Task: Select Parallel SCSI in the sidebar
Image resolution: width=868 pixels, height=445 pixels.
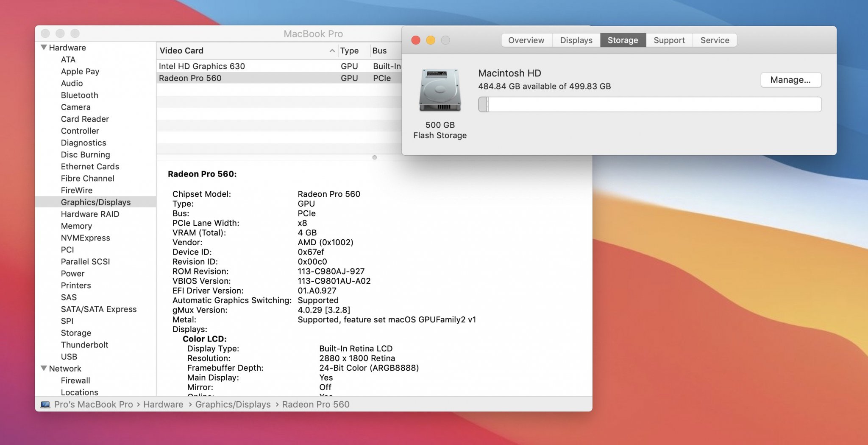Action: pyautogui.click(x=85, y=261)
